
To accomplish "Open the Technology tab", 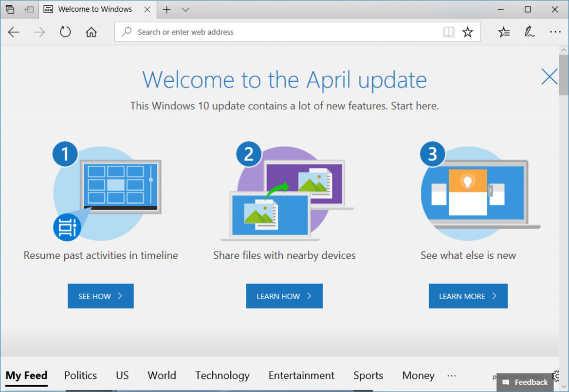I will click(222, 375).
